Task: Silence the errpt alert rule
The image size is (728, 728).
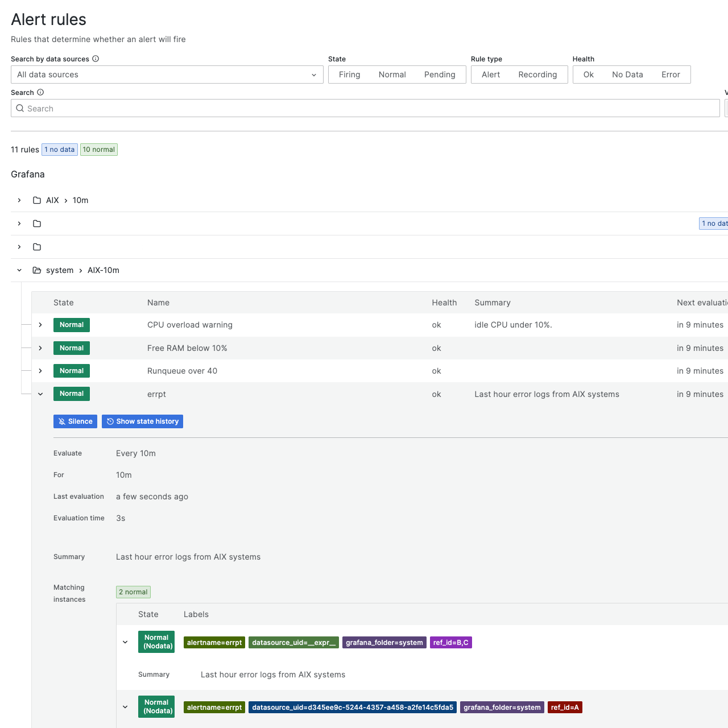Action: (x=75, y=421)
